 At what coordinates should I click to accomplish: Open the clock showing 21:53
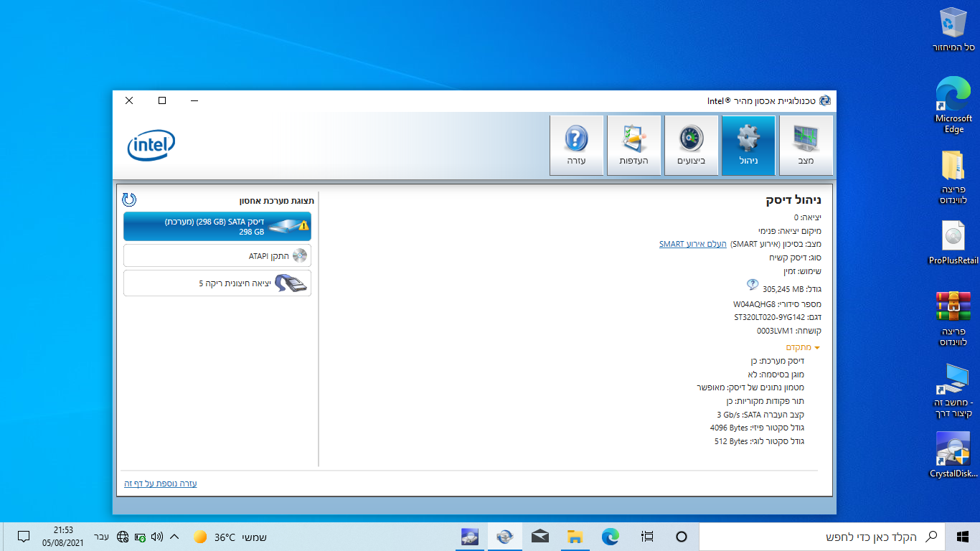[63, 537]
